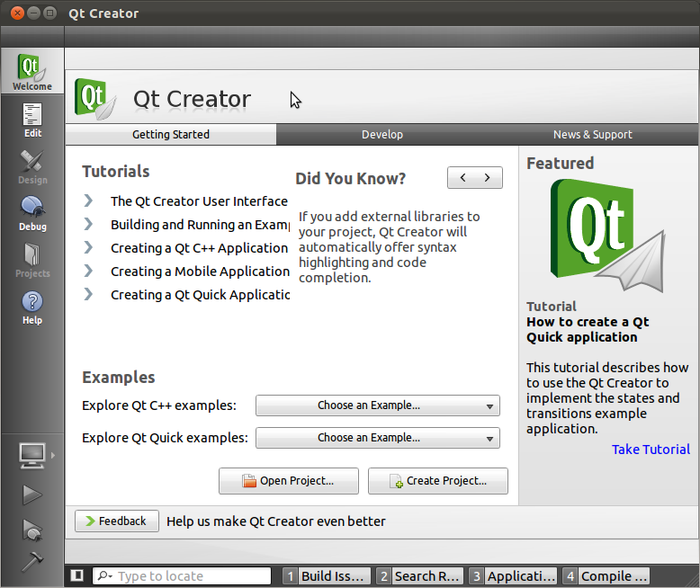Open Qt C++ examples dropdown
The image size is (700, 588).
378,405
